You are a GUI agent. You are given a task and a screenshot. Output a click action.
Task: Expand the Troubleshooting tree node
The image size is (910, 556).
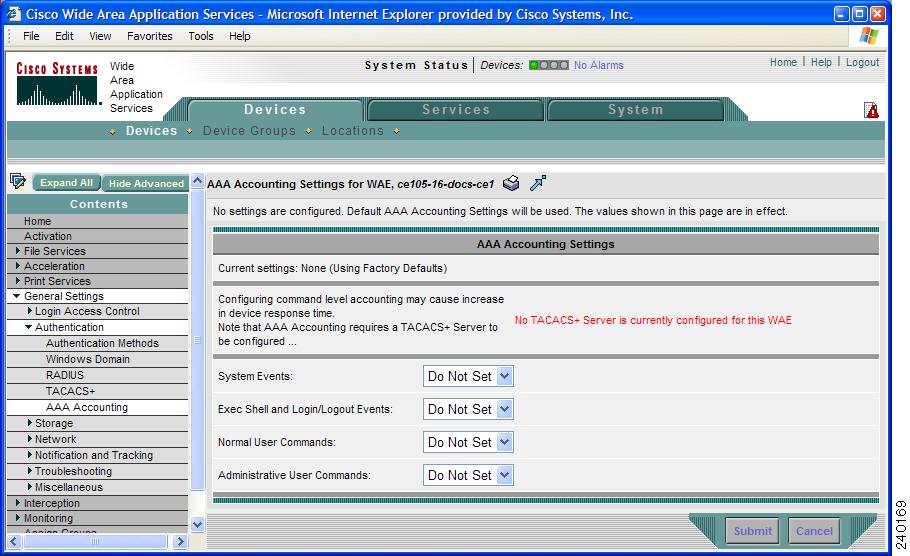(x=30, y=471)
